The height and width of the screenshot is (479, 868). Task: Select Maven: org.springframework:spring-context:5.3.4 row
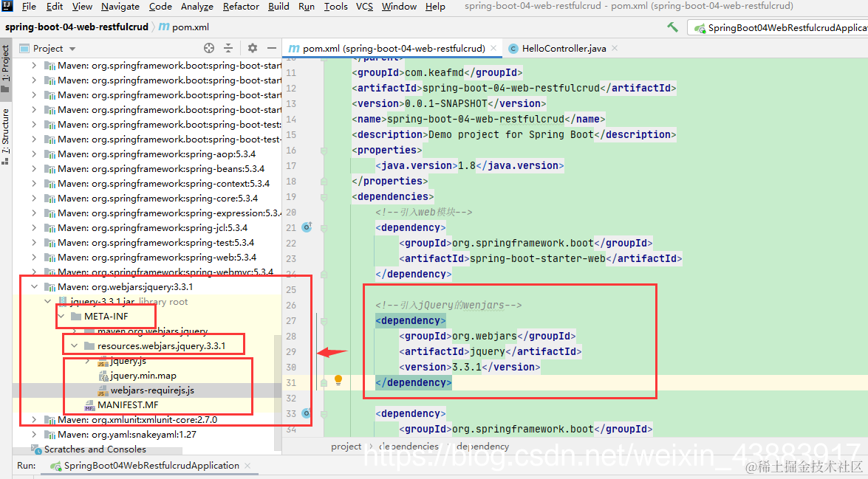coord(147,183)
